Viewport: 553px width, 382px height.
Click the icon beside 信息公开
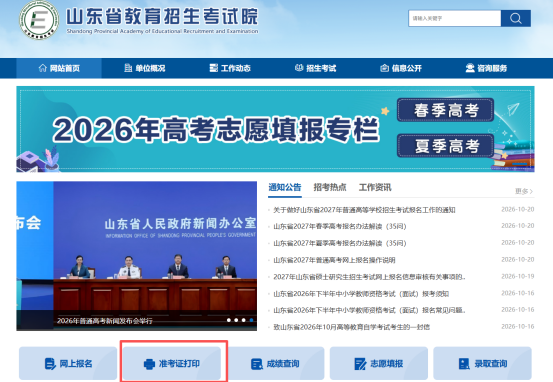[x=384, y=68]
